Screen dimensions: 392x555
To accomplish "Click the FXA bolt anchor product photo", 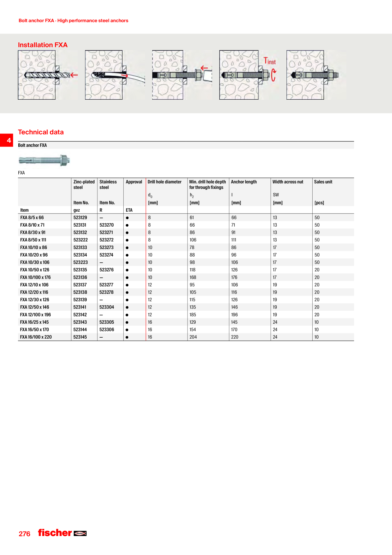I will click(44, 160).
